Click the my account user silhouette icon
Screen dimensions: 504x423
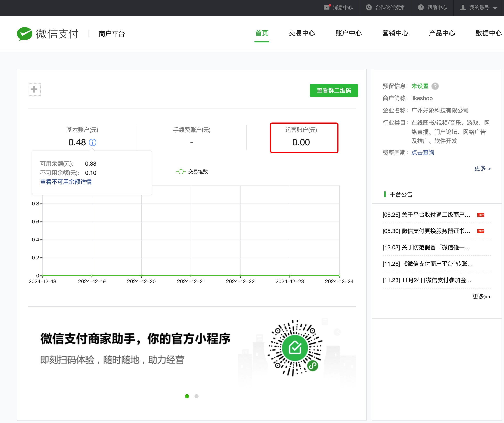pos(463,7)
